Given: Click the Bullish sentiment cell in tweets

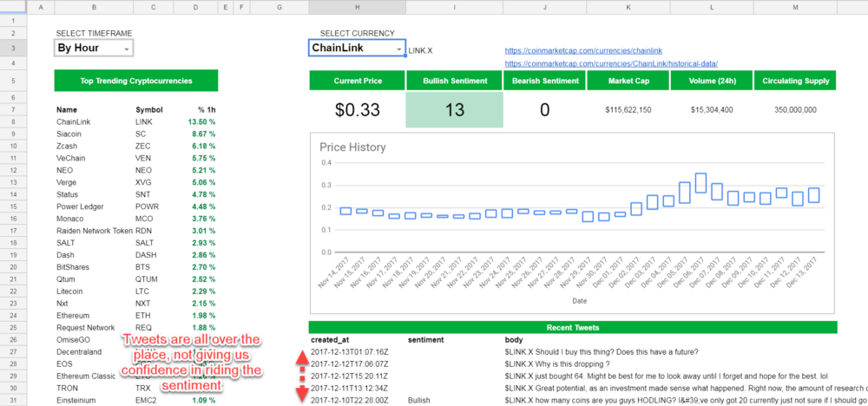Looking at the screenshot, I should (x=419, y=401).
